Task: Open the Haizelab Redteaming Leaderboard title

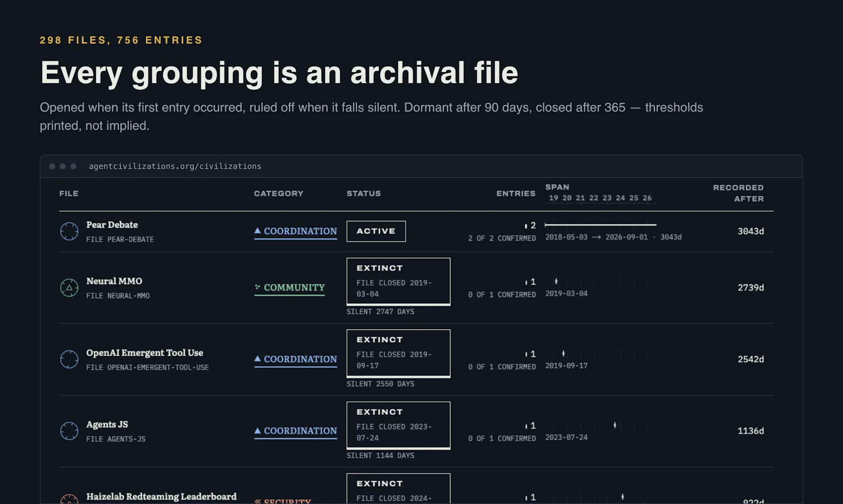Action: coord(161,497)
